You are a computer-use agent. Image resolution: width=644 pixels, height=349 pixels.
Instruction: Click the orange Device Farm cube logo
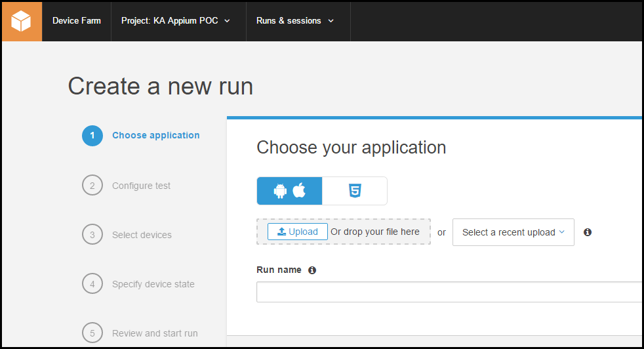(x=22, y=21)
